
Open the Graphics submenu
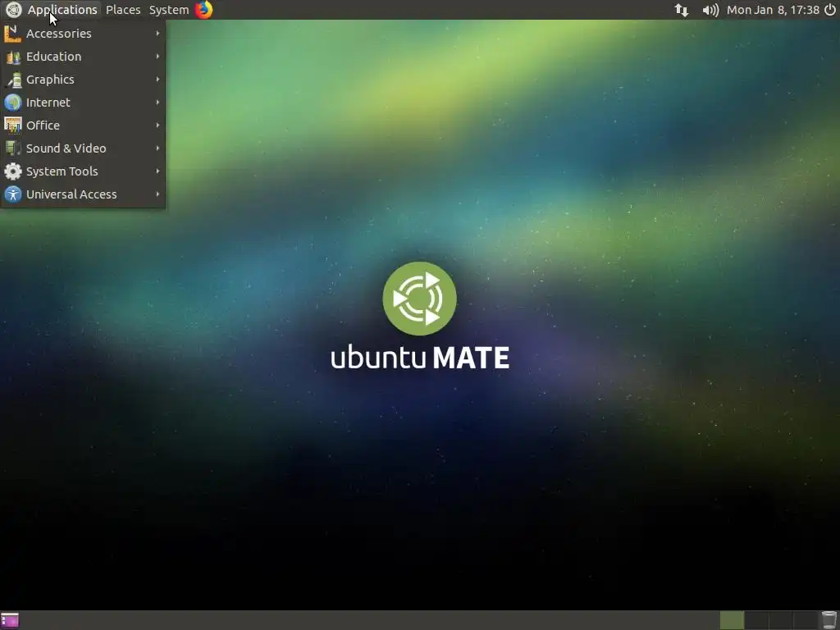point(83,80)
